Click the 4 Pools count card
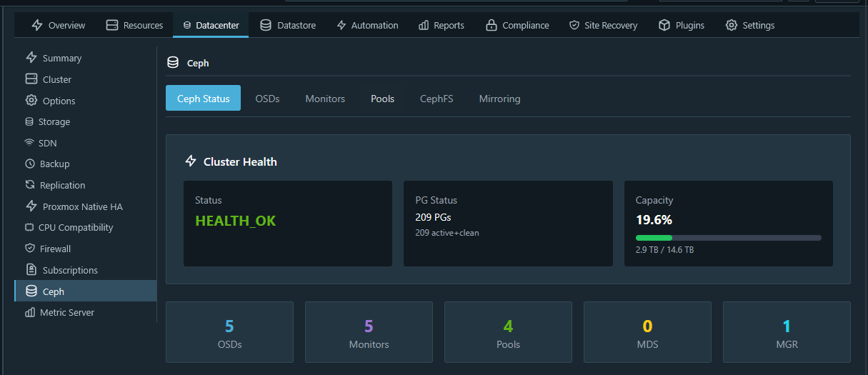 tap(508, 332)
